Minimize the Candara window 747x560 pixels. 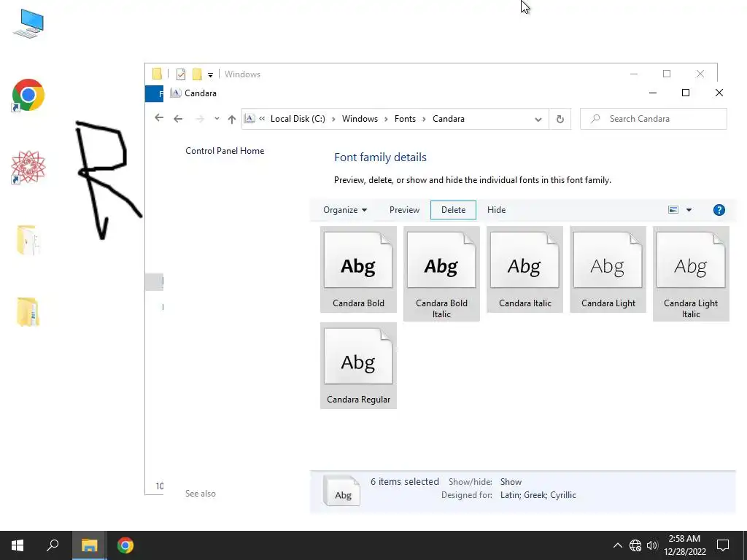tap(653, 93)
